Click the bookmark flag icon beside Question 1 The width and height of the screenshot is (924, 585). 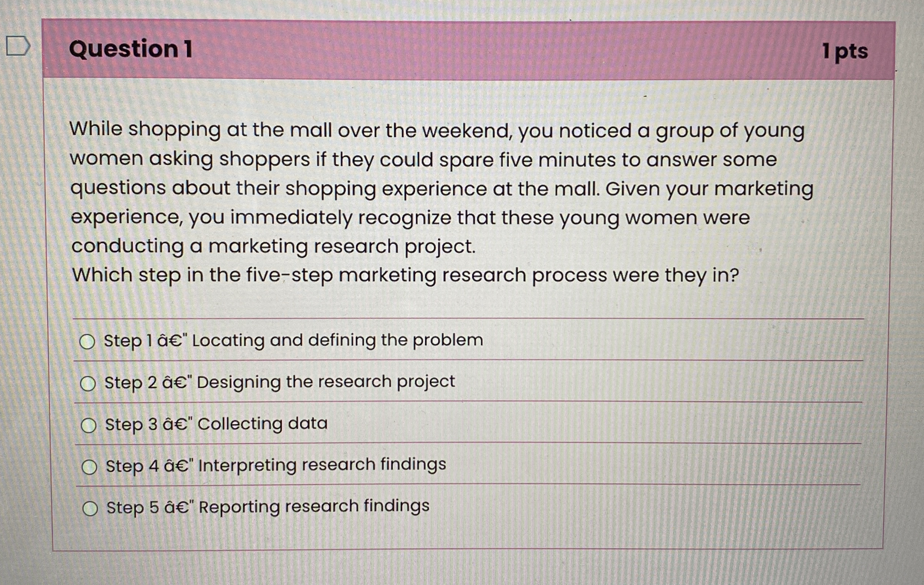[x=18, y=46]
